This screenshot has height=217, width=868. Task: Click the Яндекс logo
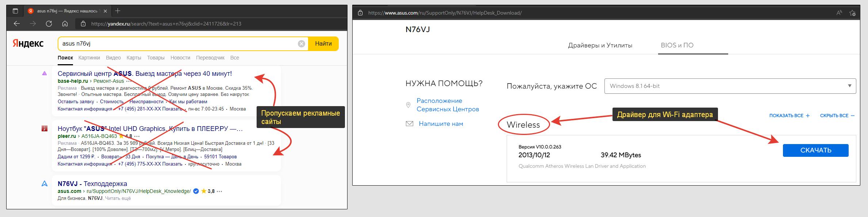point(28,43)
